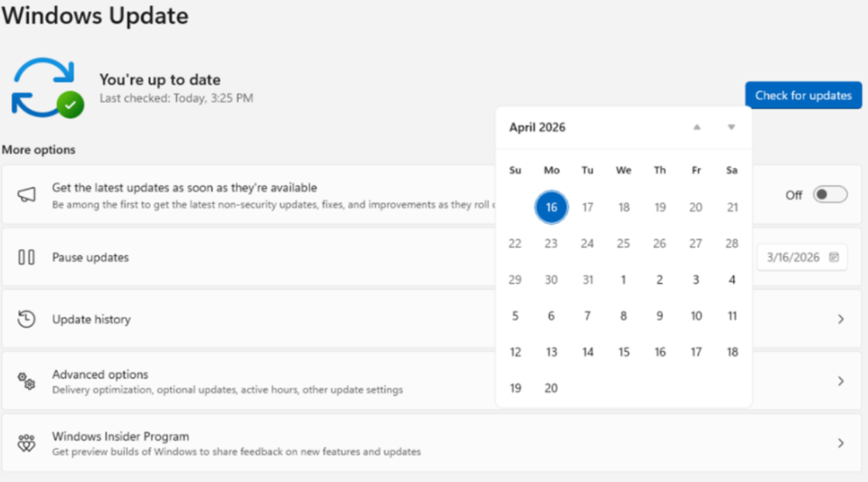Click the calendar icon in the date field
The width and height of the screenshot is (868, 482).
tap(835, 257)
